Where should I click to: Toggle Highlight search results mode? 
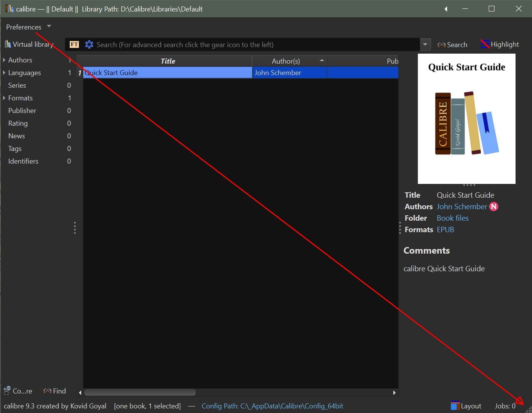coord(500,44)
